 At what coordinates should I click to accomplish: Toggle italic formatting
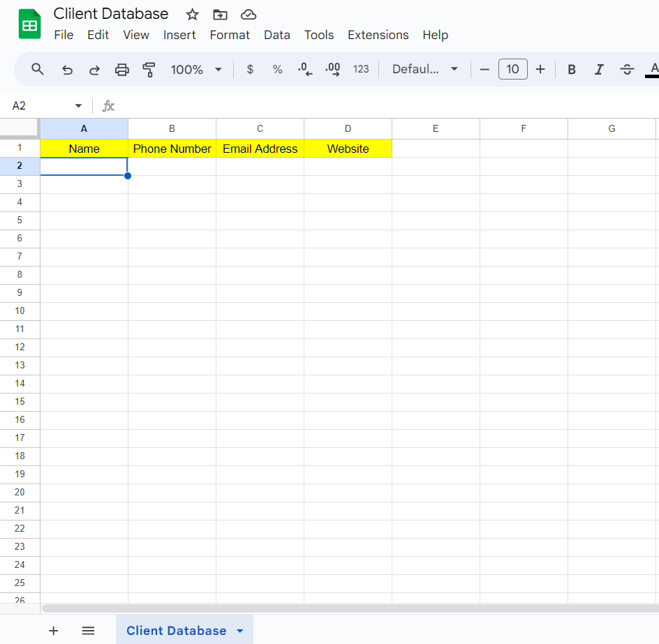click(600, 69)
